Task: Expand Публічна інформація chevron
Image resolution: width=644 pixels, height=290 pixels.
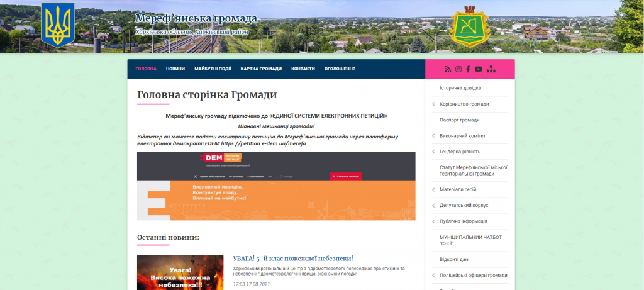Action: point(433,221)
